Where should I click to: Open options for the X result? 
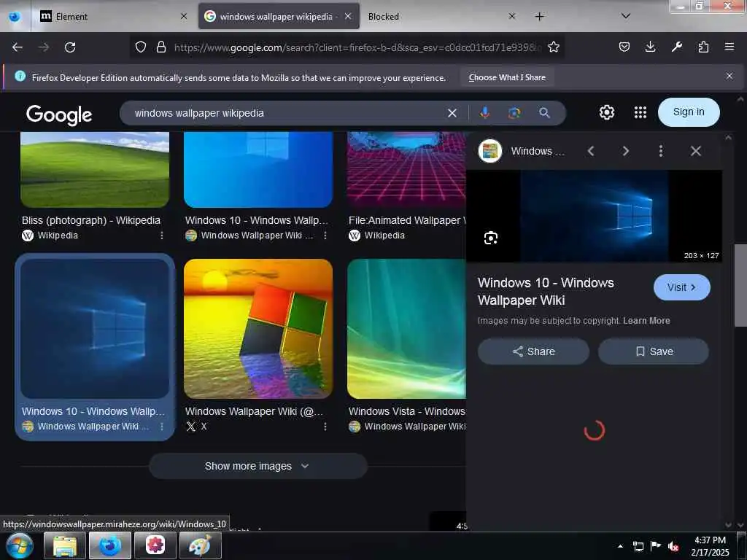(325, 427)
